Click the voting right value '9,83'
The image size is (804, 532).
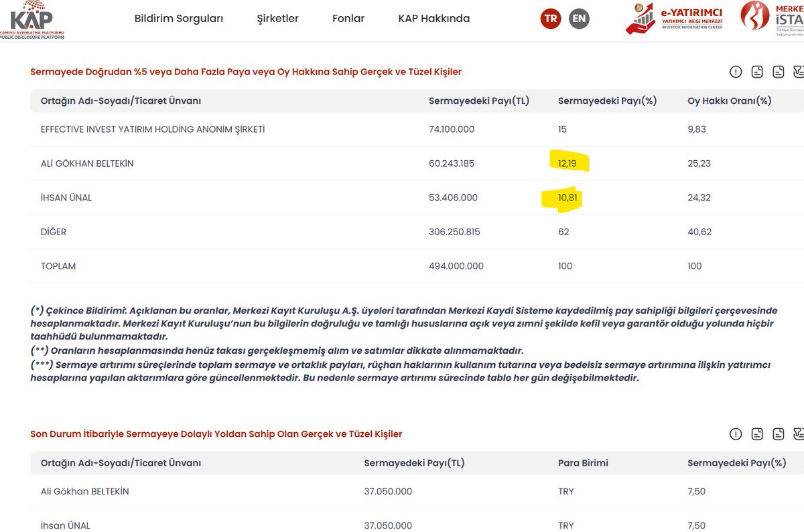[697, 129]
